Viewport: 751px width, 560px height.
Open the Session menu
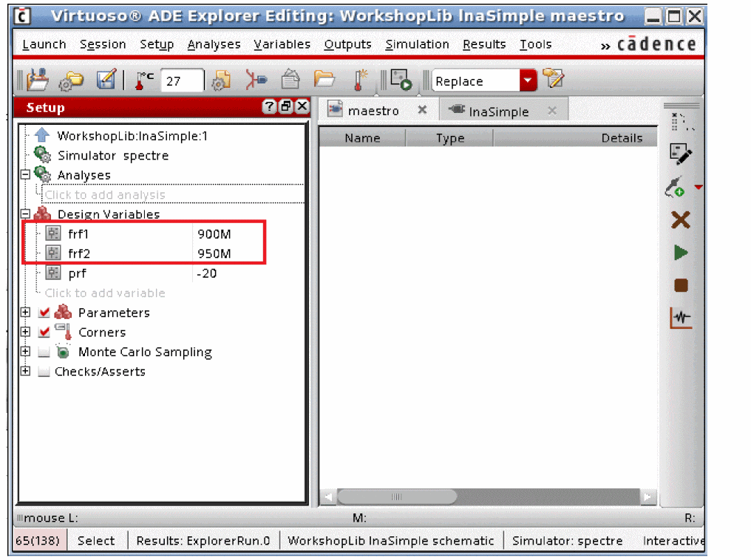[103, 44]
